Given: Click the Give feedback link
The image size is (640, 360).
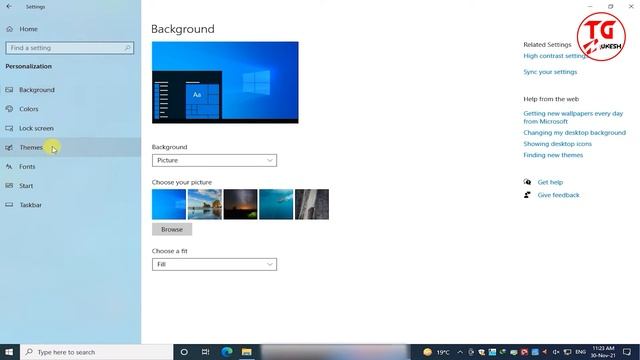Looking at the screenshot, I should tap(558, 195).
